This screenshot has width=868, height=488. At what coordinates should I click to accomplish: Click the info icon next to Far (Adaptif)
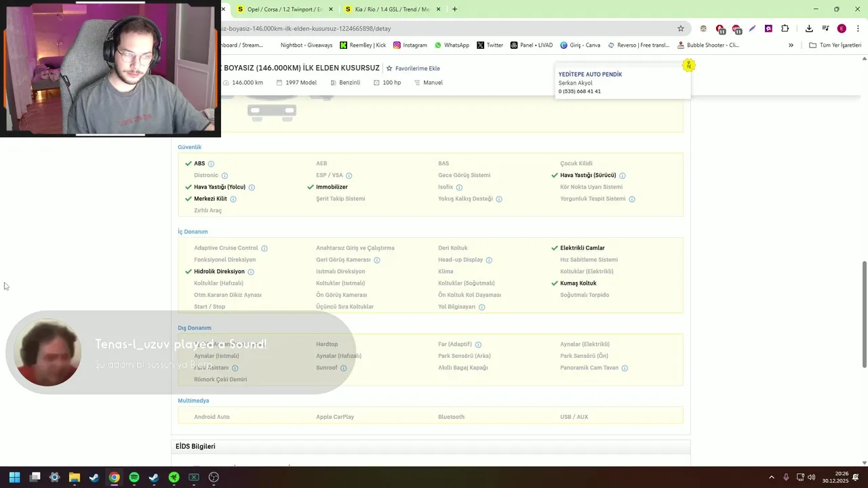pyautogui.click(x=478, y=344)
